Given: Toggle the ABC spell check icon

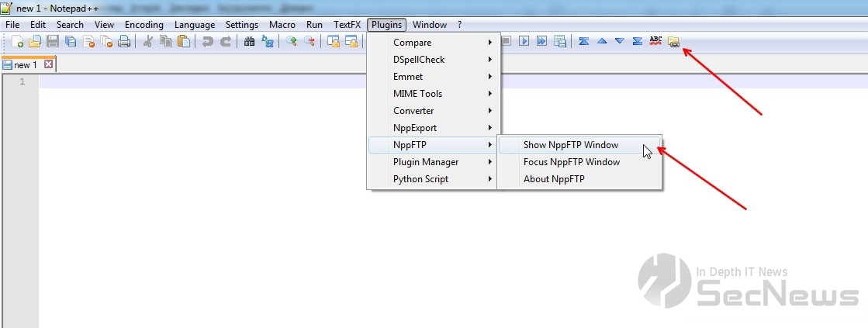Looking at the screenshot, I should pos(655,41).
